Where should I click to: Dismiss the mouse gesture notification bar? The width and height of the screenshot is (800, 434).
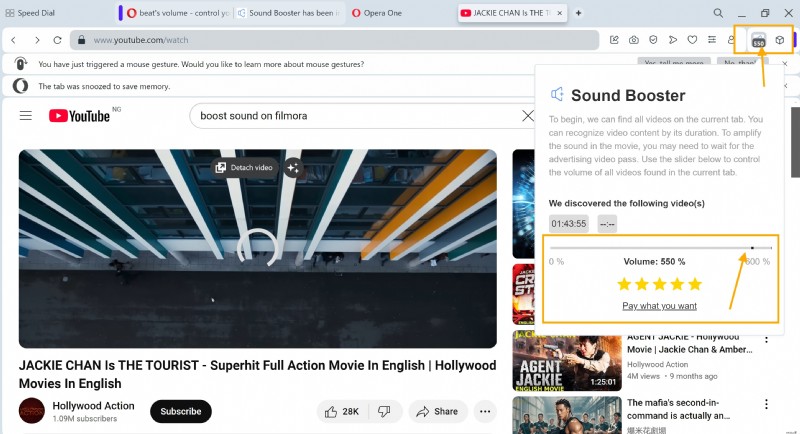point(785,63)
